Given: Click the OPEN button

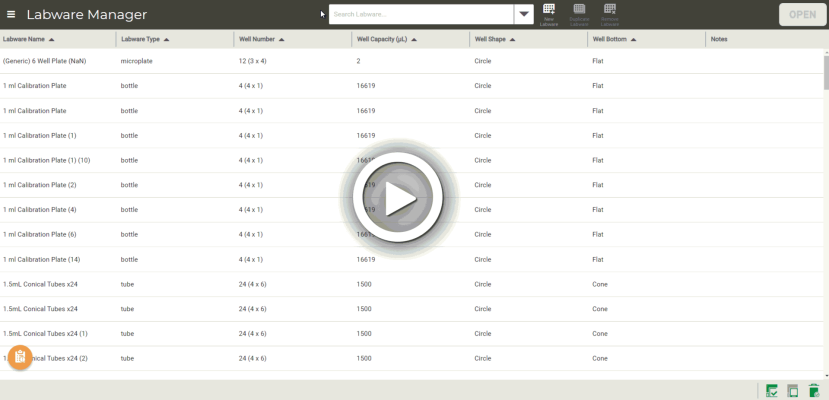Looking at the screenshot, I should tap(802, 15).
